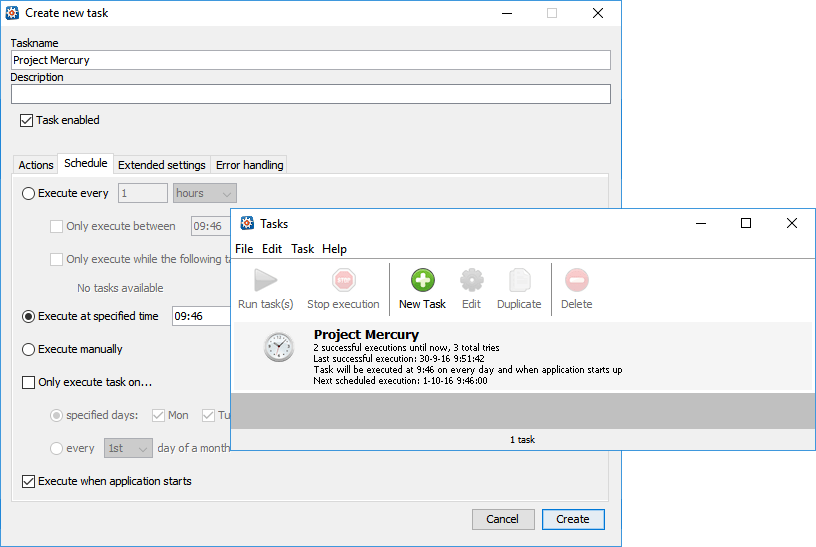The image size is (816, 547).
Task: Click the green New Task plus icon
Action: 423,281
